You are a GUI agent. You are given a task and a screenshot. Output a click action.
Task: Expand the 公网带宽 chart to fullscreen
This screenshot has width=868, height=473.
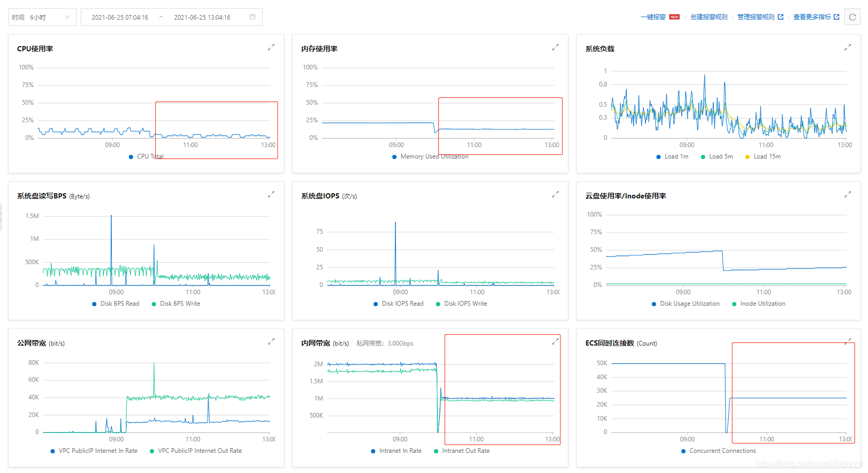(271, 342)
